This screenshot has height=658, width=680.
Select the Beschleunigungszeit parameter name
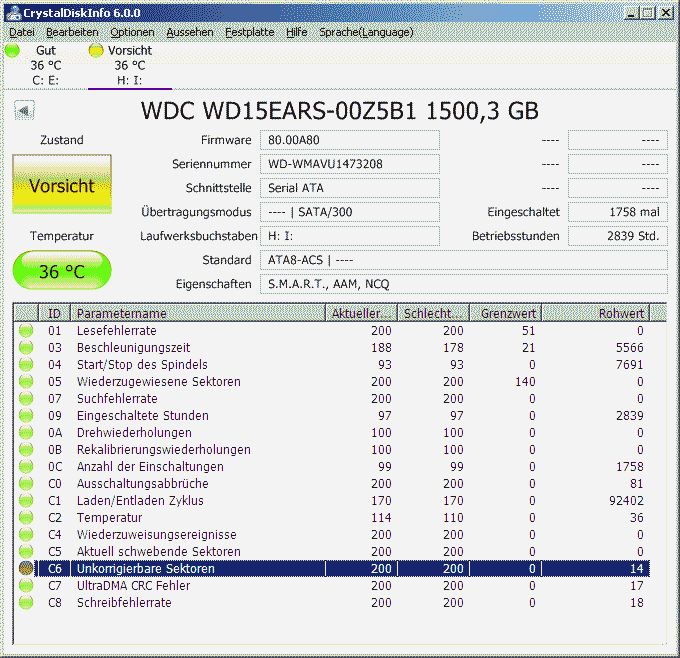tap(133, 347)
